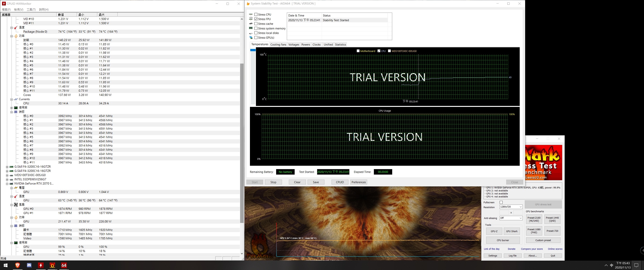Open the 檢視(V) menu
644x270 pixels.
pyautogui.click(x=18, y=10)
